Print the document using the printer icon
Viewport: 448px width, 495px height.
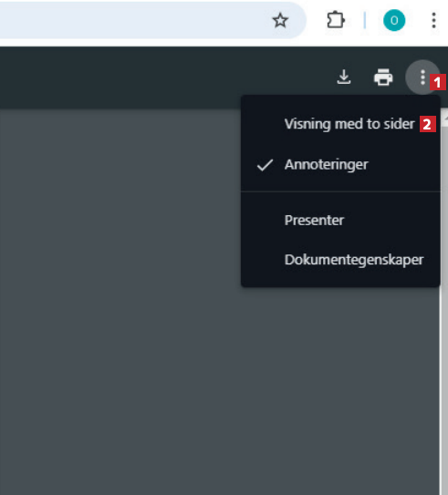[x=383, y=77]
